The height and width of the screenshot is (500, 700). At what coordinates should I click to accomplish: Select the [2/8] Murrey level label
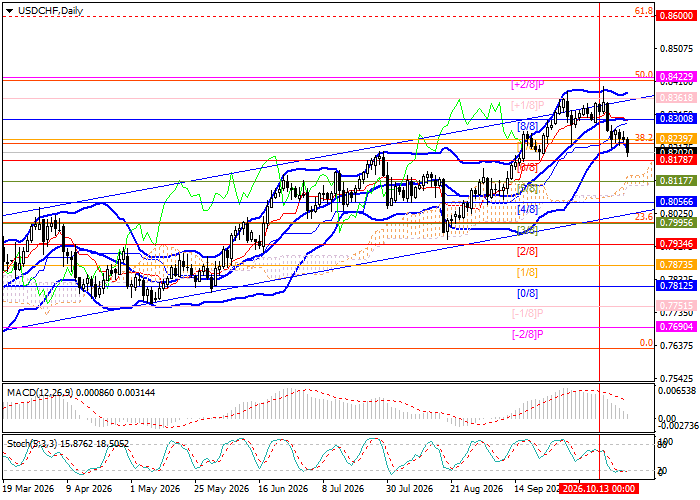click(527, 251)
